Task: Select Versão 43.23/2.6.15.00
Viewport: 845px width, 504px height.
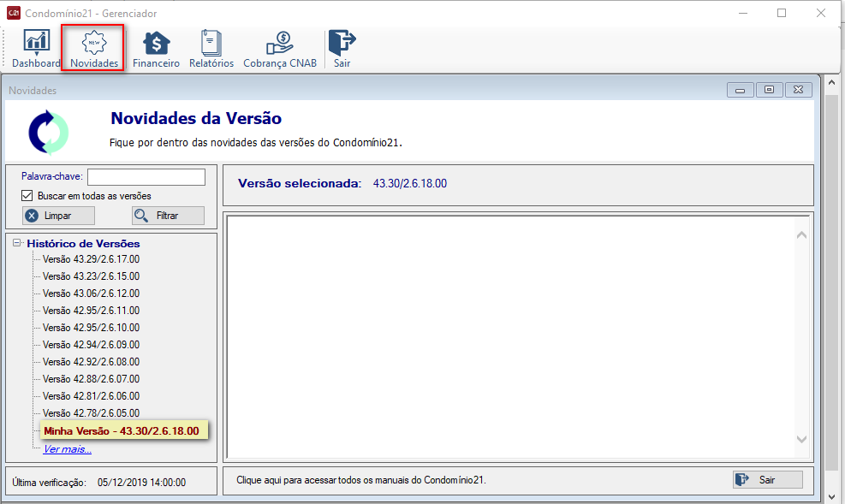Action: 91,276
